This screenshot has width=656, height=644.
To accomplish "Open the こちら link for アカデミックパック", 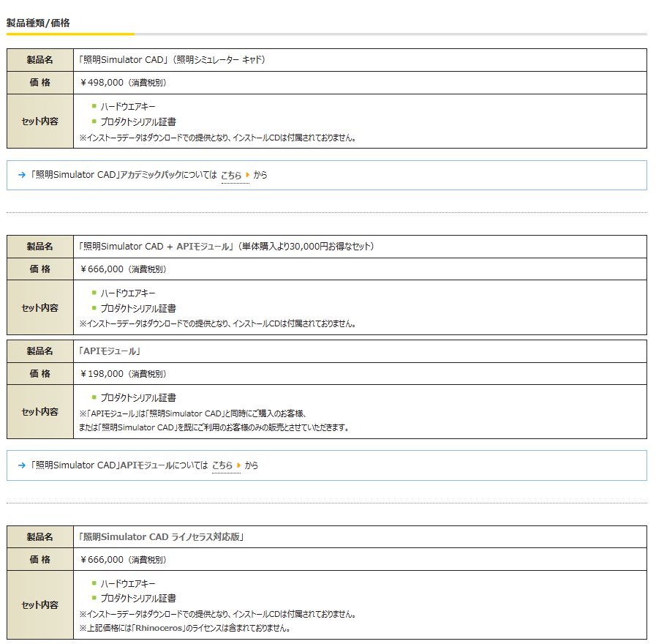I will coord(231,175).
